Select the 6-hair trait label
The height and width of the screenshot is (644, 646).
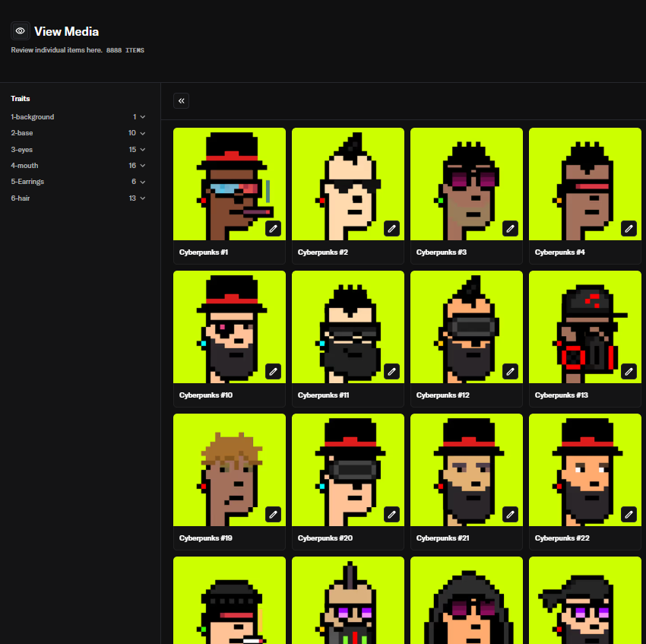click(21, 198)
